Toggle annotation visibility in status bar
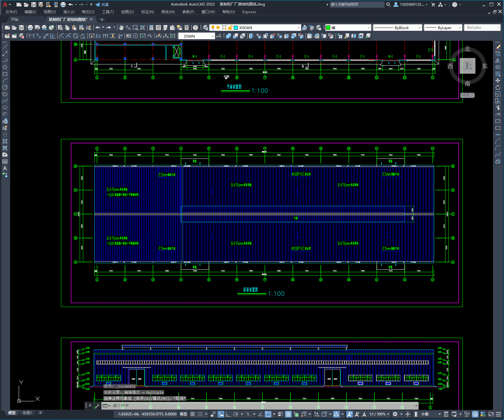This screenshot has height=420, width=504. pos(349,414)
